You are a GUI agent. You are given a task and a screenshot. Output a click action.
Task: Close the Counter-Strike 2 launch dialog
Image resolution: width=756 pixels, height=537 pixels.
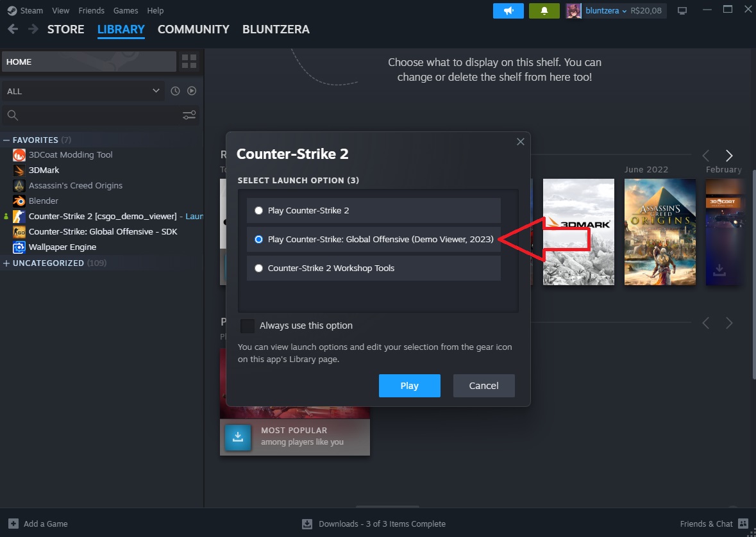[520, 142]
